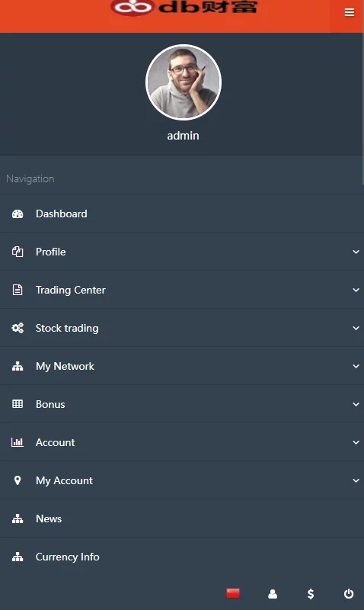Expand the Stock trading chevron

(x=356, y=328)
